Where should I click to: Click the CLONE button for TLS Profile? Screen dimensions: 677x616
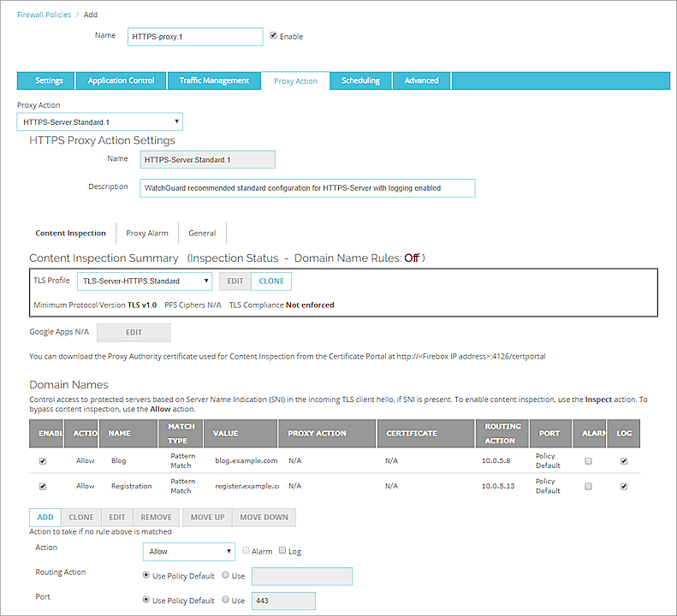pyautogui.click(x=271, y=281)
